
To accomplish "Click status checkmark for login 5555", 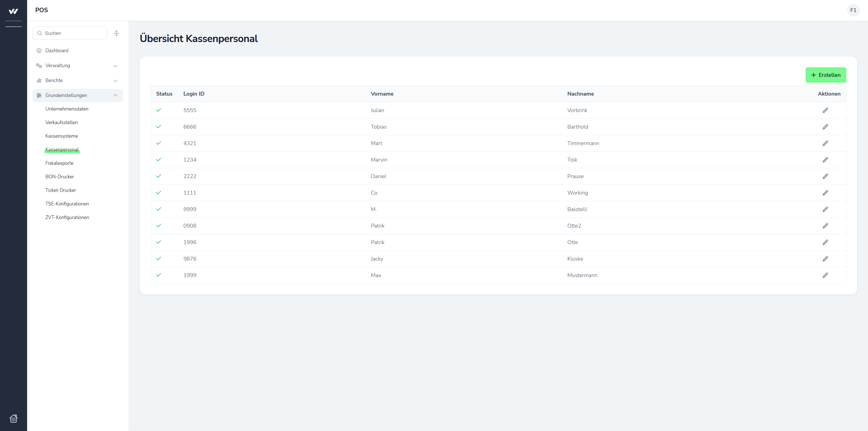I will 159,110.
